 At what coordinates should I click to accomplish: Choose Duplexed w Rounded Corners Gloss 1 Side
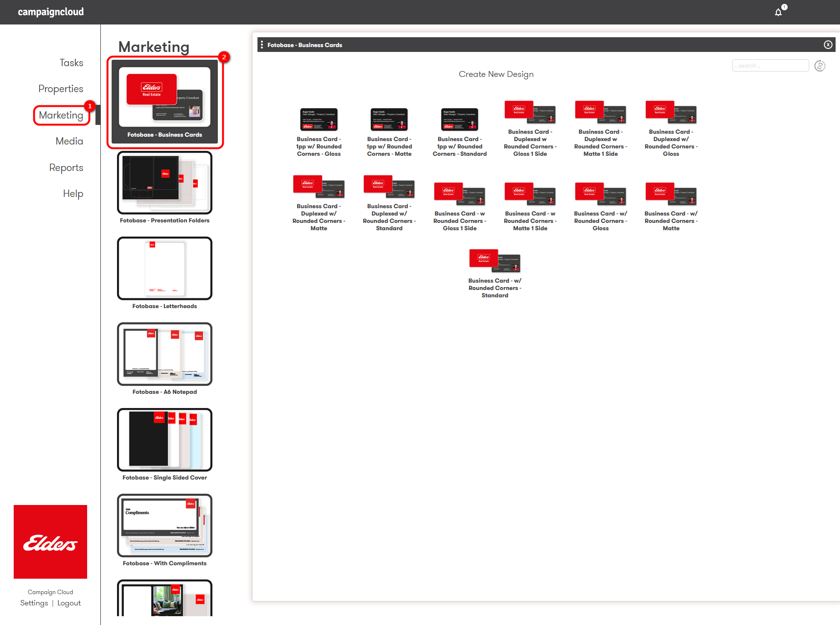tap(530, 129)
